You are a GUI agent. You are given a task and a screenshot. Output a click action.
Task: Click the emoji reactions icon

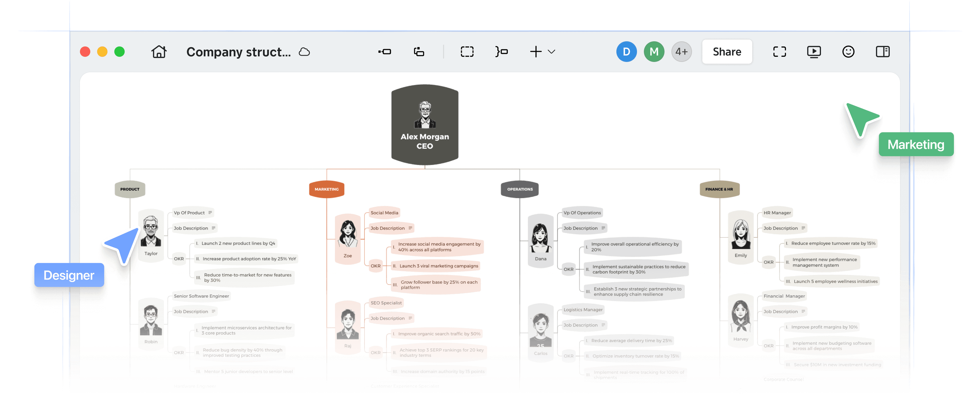pyautogui.click(x=848, y=51)
